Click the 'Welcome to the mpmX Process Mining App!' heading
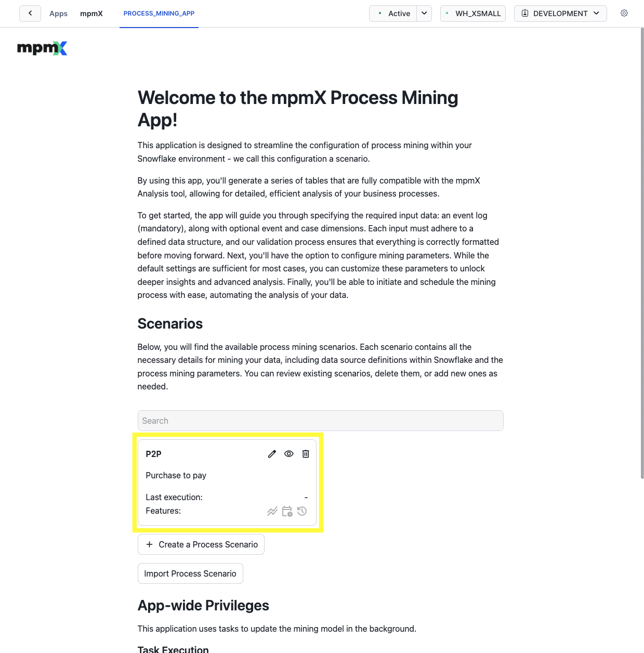The image size is (644, 653). click(x=298, y=109)
